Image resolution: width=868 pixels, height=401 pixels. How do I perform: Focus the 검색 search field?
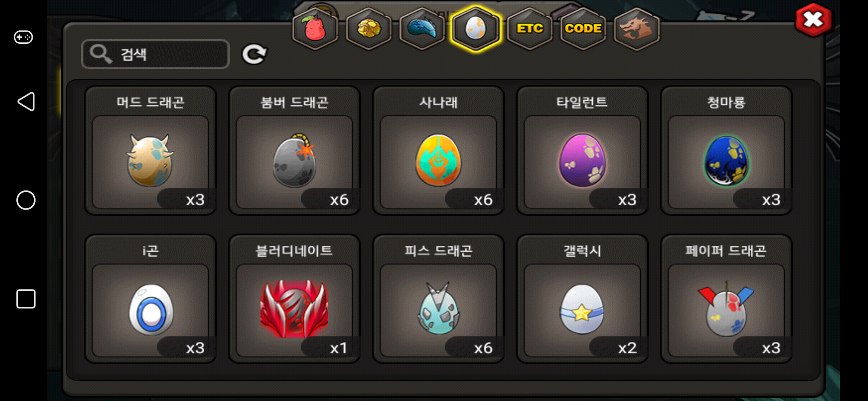[155, 54]
